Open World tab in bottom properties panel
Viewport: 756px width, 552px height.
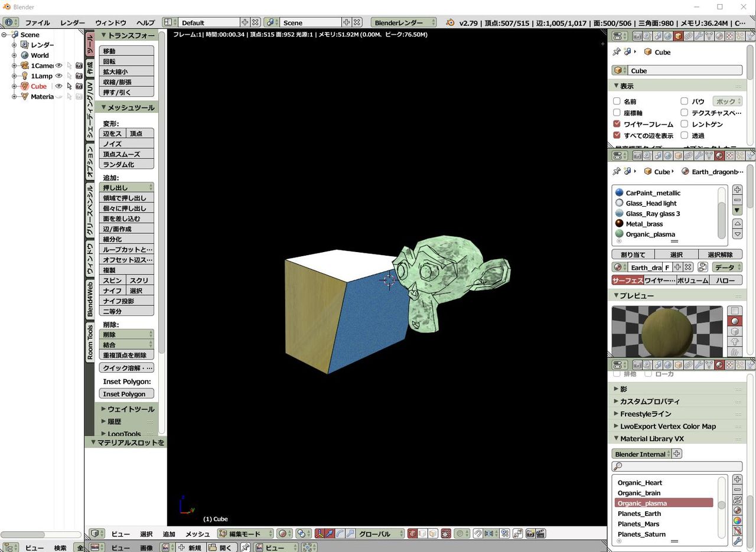668,365
